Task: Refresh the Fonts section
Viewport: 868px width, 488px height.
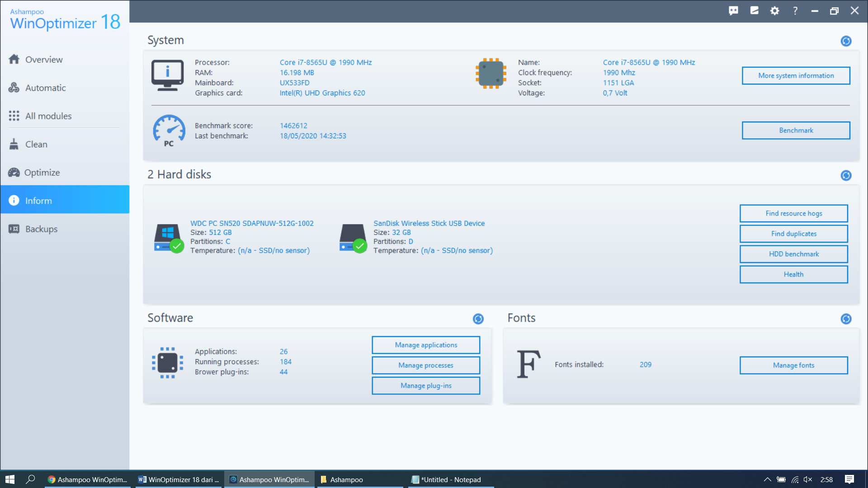Action: (x=846, y=319)
